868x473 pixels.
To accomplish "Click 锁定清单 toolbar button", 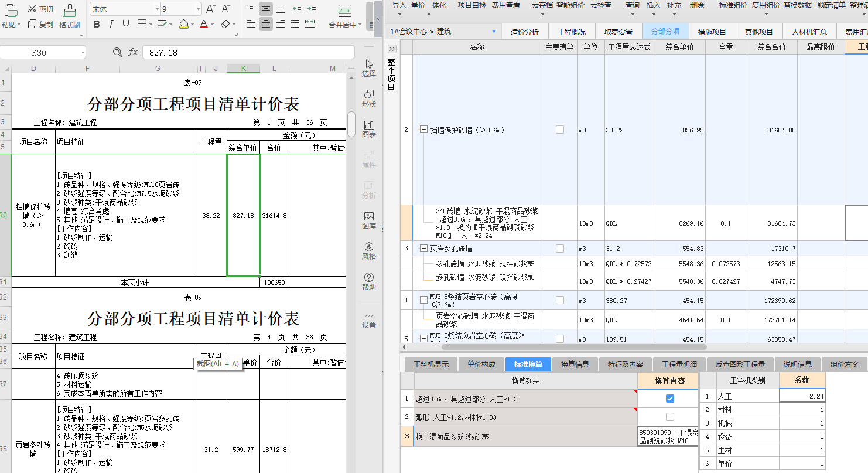I will pos(831,5).
